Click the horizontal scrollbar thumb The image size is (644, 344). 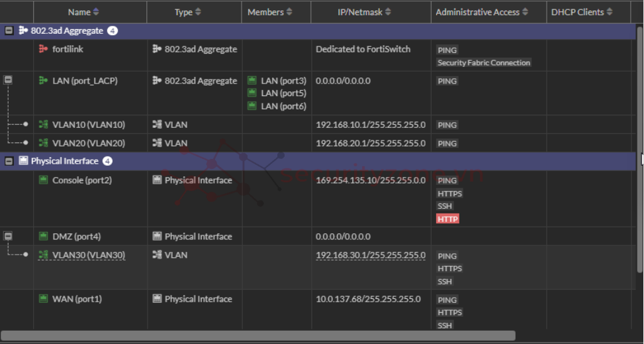click(x=258, y=335)
